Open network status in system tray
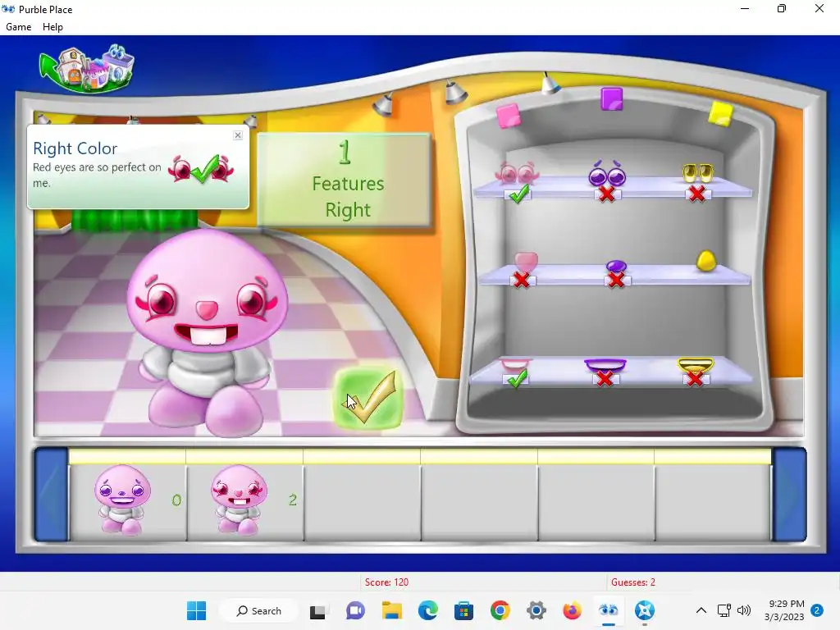This screenshot has width=840, height=630. [x=724, y=610]
